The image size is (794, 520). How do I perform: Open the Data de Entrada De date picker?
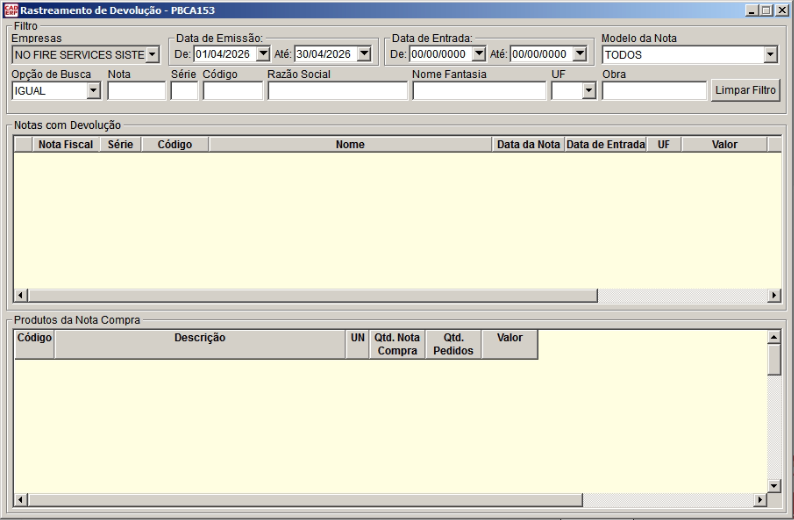[479, 54]
